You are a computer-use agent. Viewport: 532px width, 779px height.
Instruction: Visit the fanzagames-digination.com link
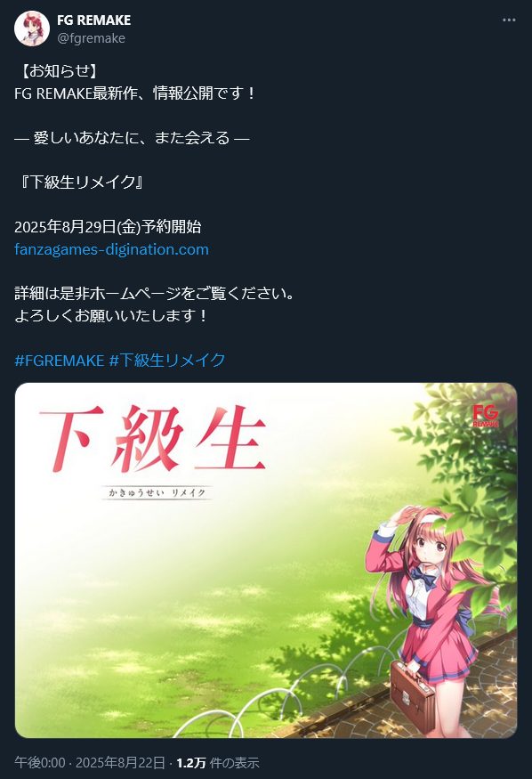112,249
